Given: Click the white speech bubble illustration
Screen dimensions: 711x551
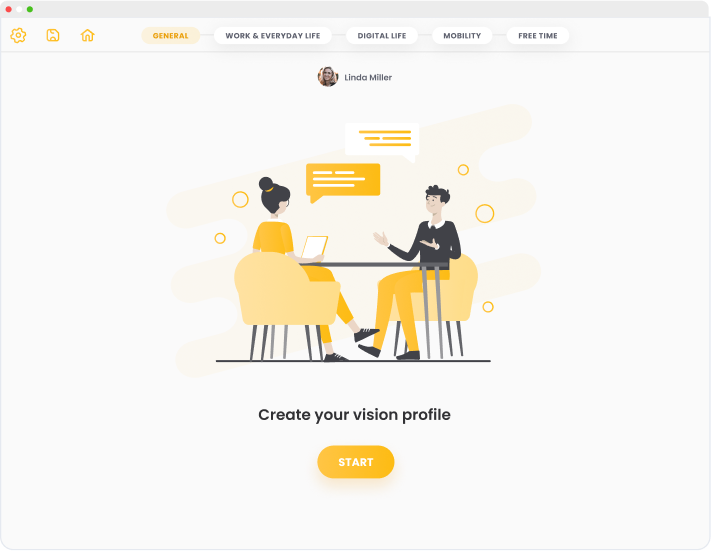Looking at the screenshot, I should pos(382,142).
